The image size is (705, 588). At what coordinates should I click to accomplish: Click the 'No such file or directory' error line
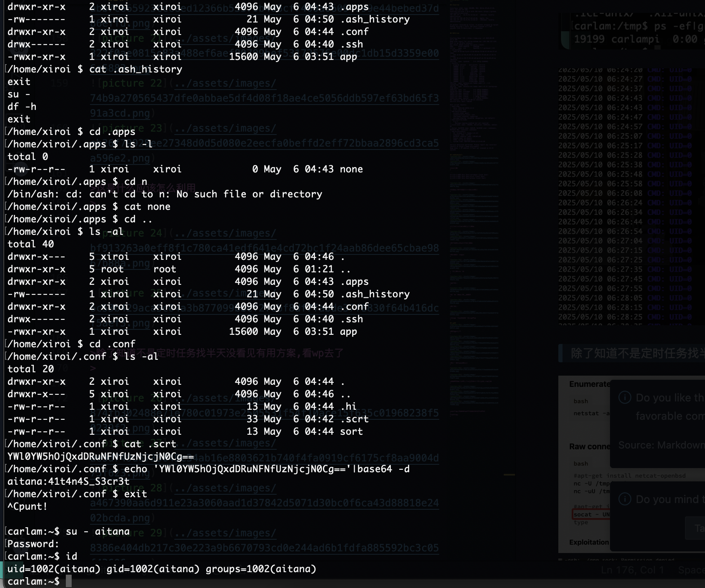[165, 194]
